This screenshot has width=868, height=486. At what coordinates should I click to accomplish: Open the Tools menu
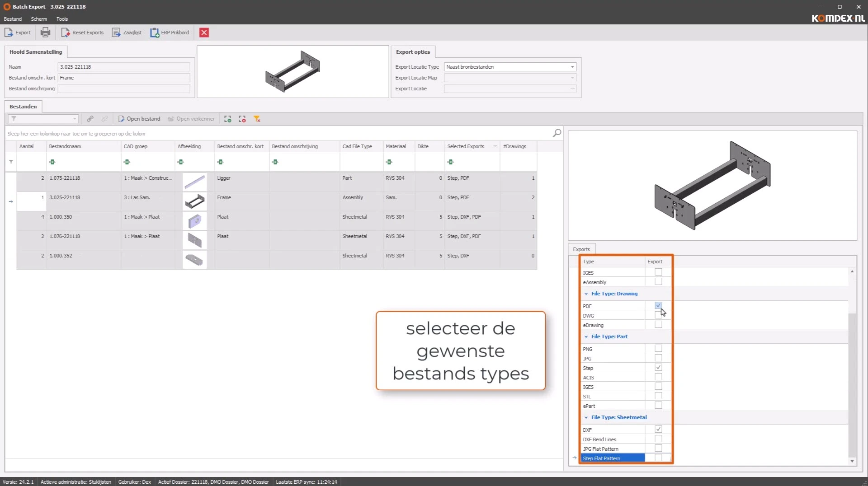click(x=62, y=19)
